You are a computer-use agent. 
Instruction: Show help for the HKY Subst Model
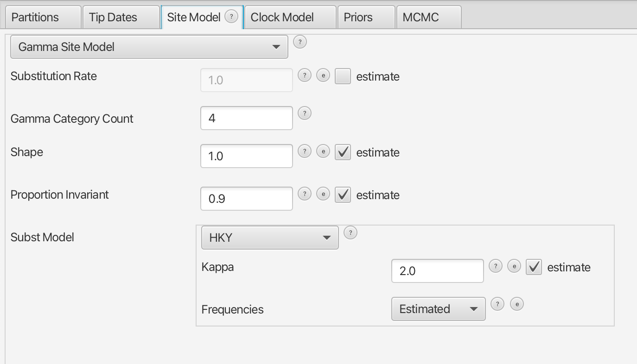(350, 233)
